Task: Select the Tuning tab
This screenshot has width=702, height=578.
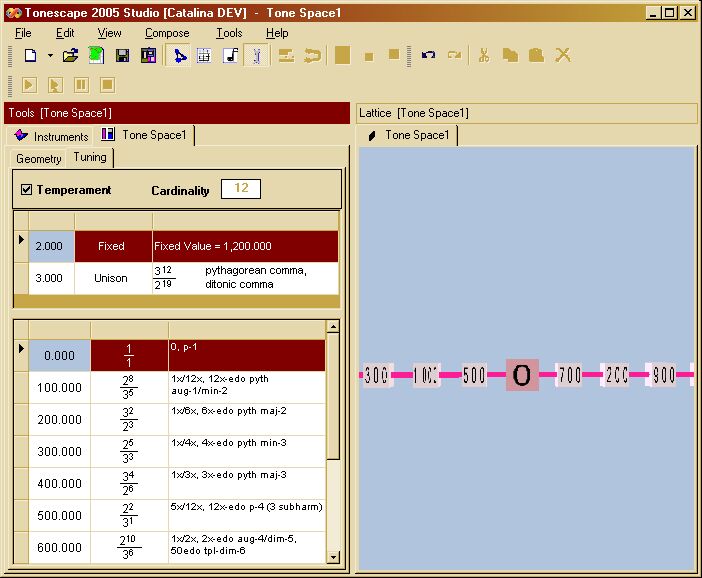Action: pos(90,158)
